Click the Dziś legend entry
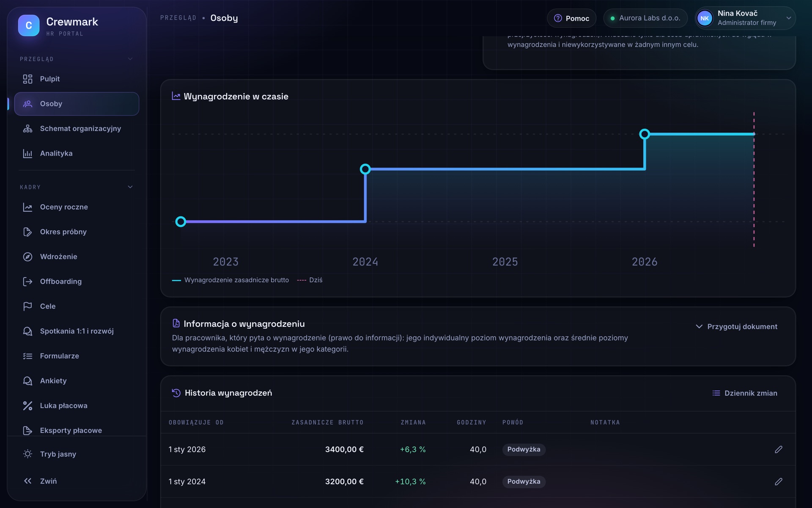Screen dimensions: 812x508 click(310, 280)
